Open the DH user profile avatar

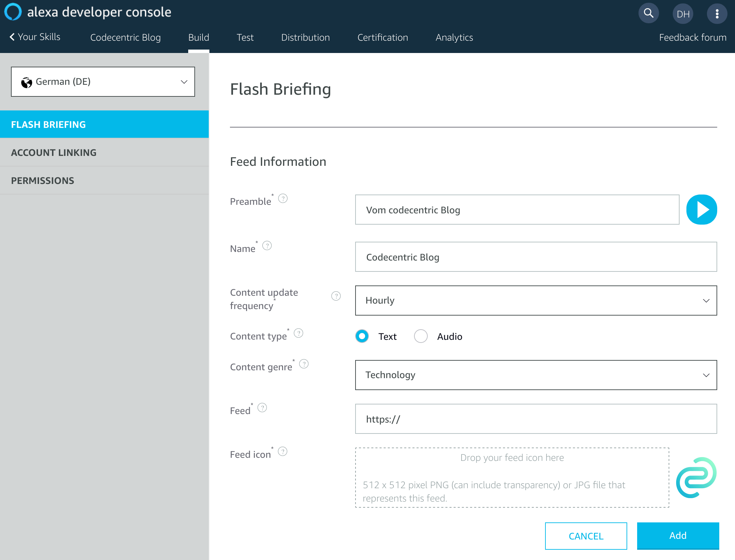click(x=683, y=14)
